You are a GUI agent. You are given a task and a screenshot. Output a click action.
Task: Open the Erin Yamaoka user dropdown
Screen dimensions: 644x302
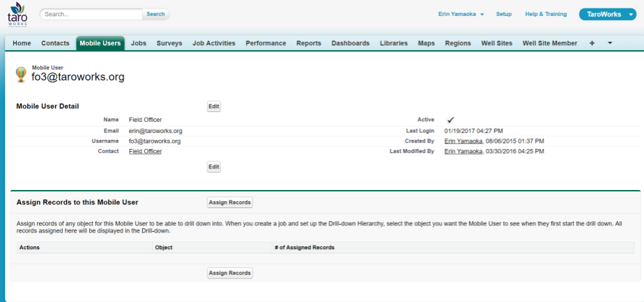[x=461, y=14]
